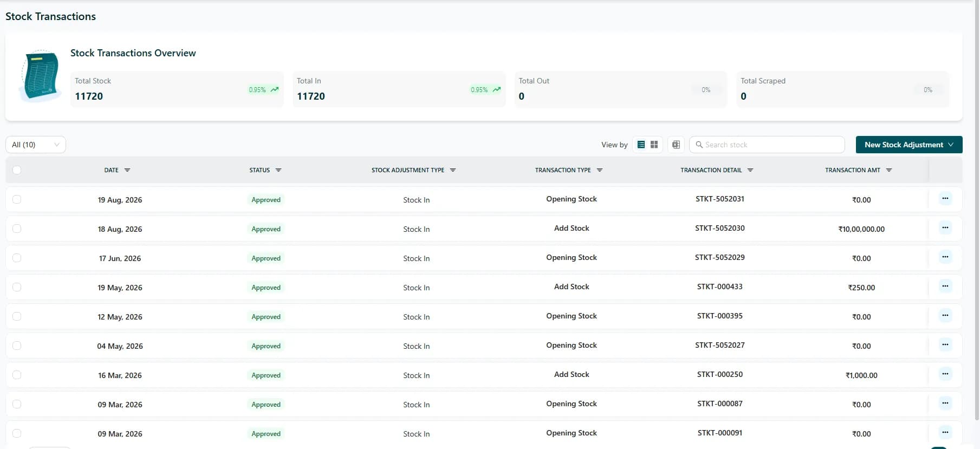
Task: Click the ₹250.00 transaction amount
Action: (861, 288)
